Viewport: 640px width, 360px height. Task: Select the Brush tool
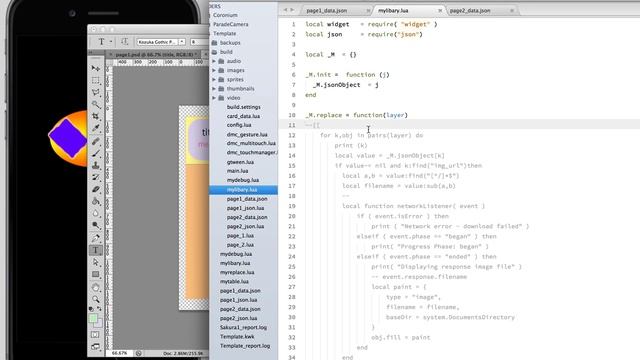(96, 153)
